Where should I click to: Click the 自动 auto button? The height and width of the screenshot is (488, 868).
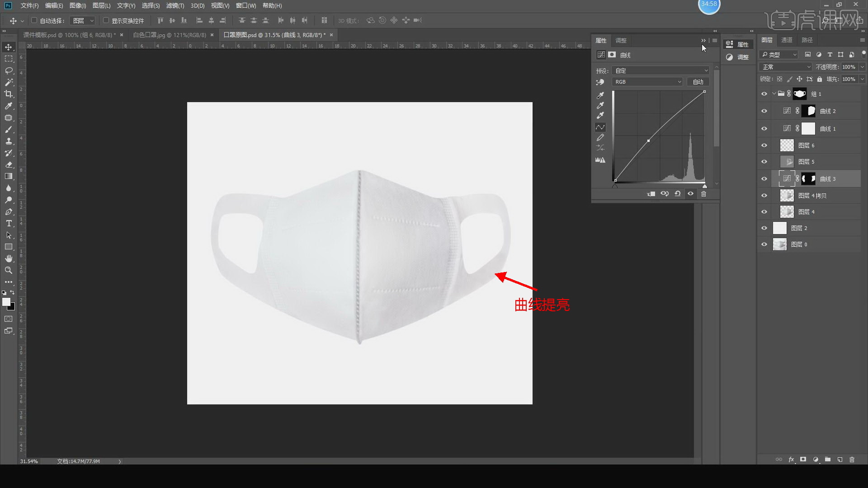click(x=698, y=82)
